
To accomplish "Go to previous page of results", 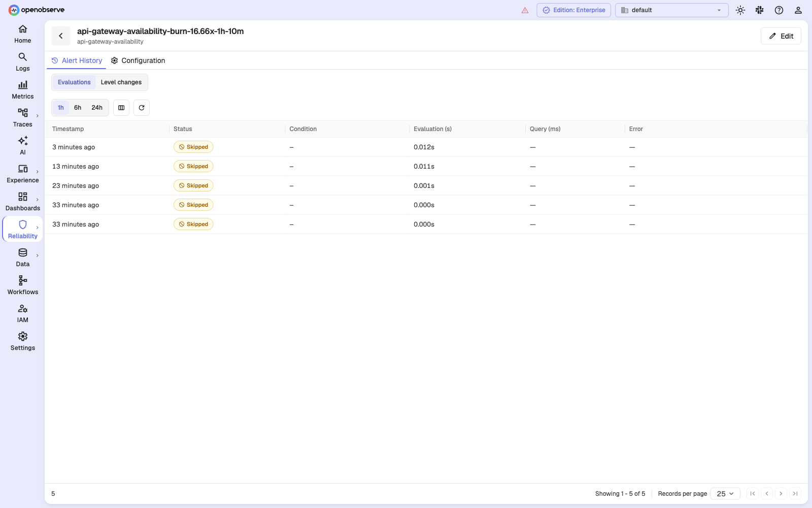I will [x=767, y=494].
